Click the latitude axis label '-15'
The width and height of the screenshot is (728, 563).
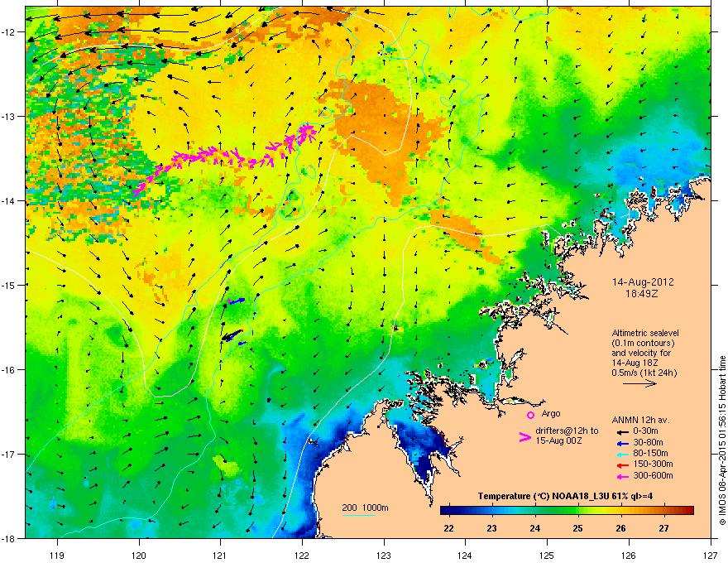(x=9, y=285)
